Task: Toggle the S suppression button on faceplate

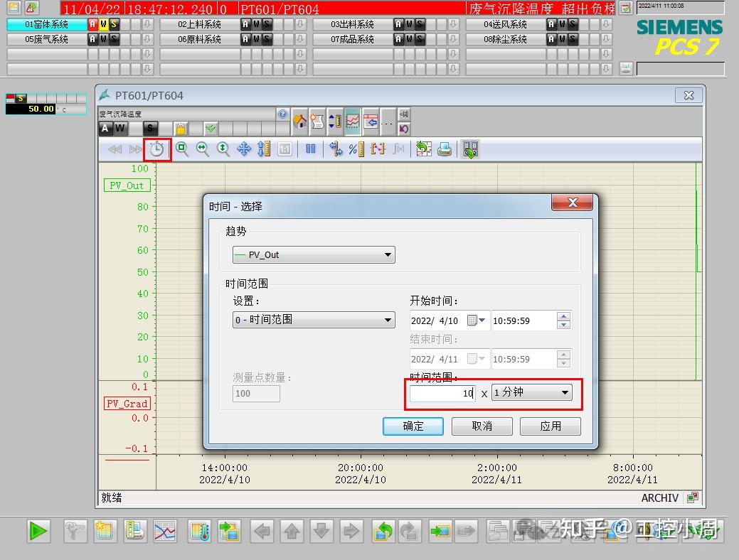Action: (150, 129)
